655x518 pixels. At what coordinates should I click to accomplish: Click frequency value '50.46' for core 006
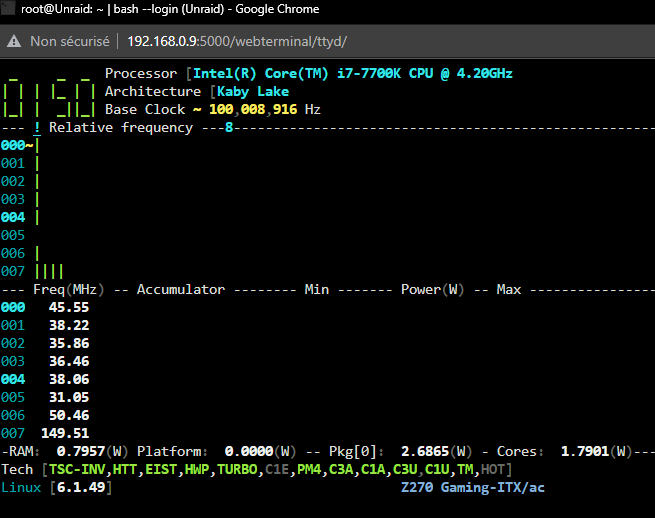69,415
